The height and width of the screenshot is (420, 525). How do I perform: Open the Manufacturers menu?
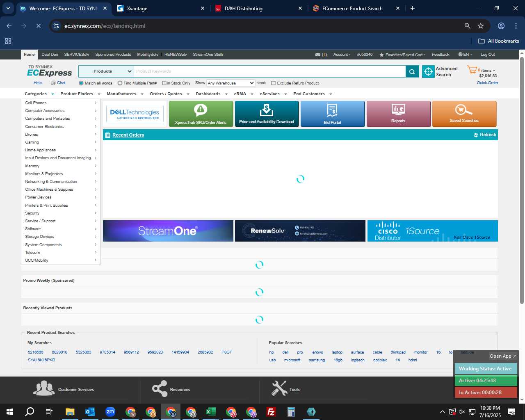pos(125,94)
